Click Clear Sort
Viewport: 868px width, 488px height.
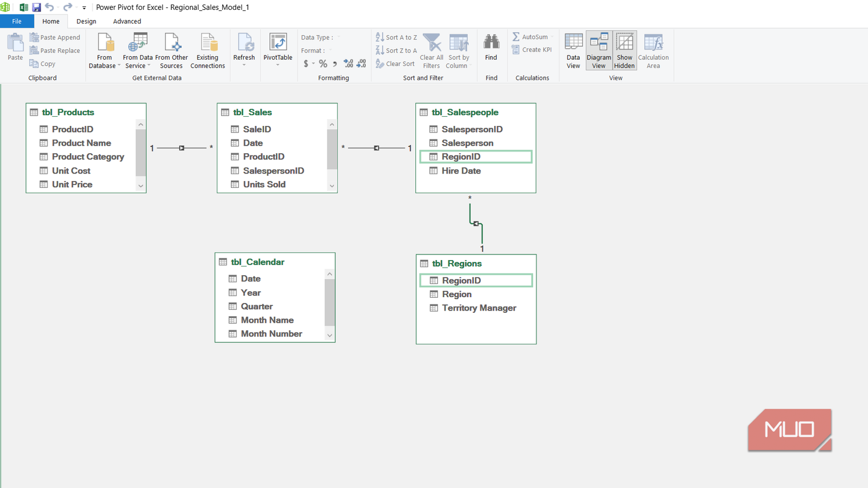point(395,64)
